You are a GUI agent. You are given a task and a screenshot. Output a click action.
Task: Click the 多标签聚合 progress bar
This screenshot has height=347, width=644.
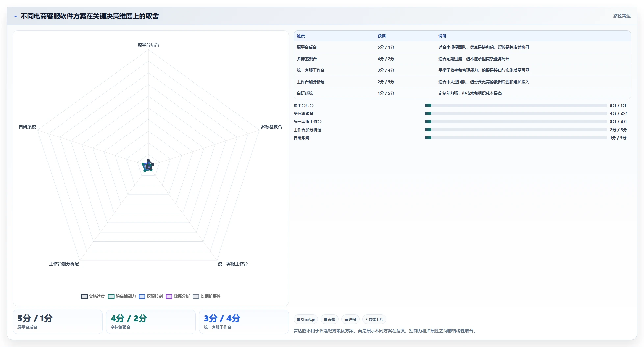pyautogui.click(x=516, y=113)
